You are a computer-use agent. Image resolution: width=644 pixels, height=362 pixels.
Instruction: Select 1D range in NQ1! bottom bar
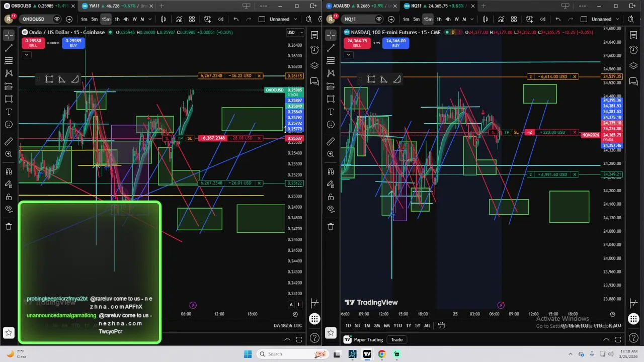pyautogui.click(x=348, y=325)
